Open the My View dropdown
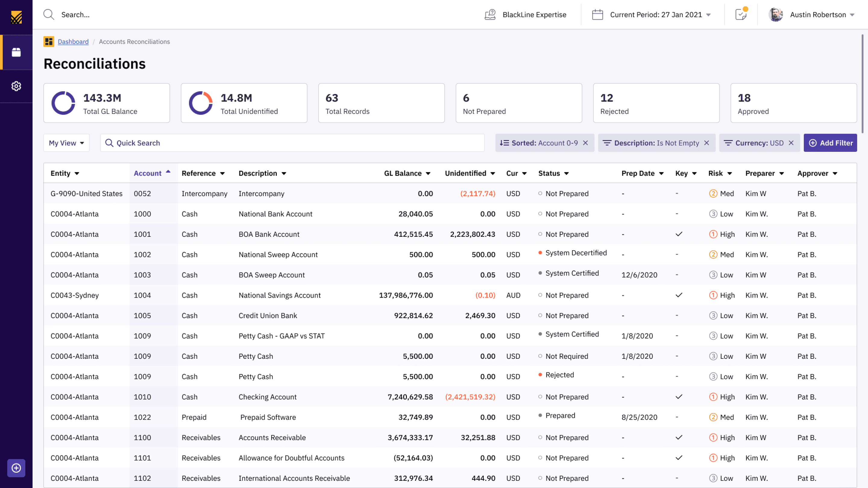 [66, 143]
